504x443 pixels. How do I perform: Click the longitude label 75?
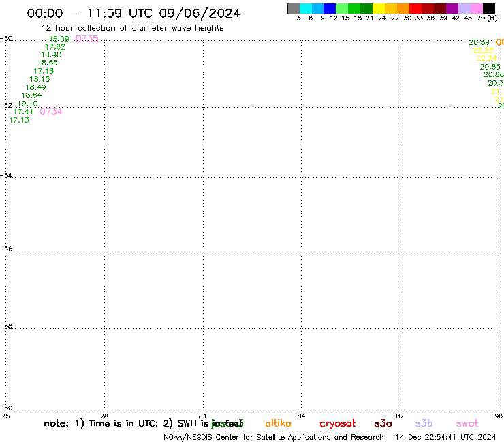pyautogui.click(x=5, y=416)
